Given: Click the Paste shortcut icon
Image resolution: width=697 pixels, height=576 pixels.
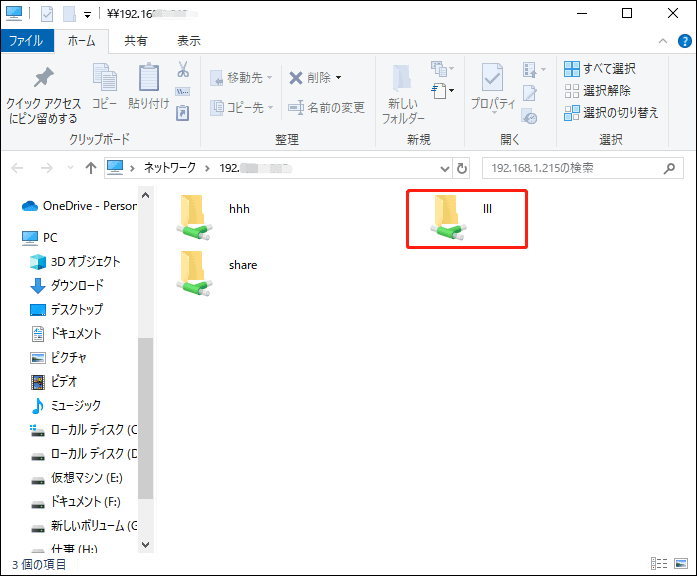Looking at the screenshot, I should [x=183, y=112].
